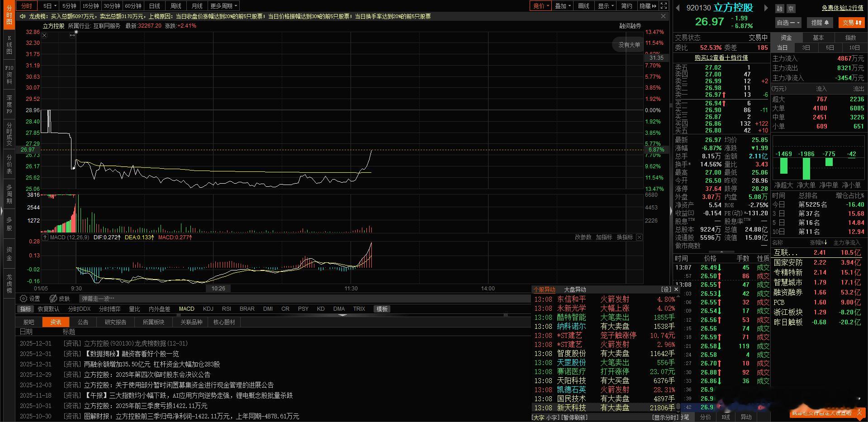Go to next stock with right arrow

[766, 8]
